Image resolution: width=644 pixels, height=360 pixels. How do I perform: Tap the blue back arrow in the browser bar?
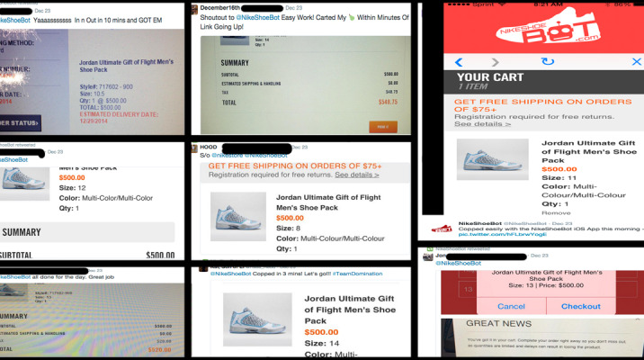tap(459, 62)
